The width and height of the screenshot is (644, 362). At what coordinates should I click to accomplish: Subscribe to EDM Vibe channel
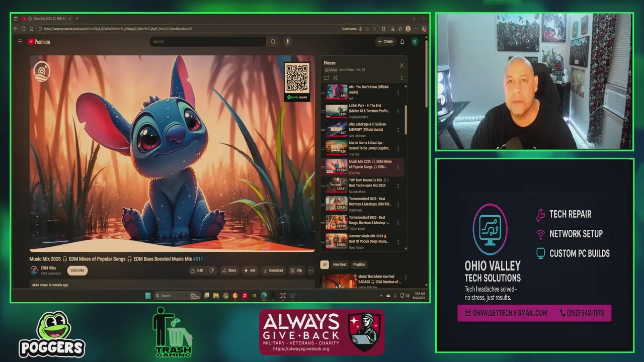tap(77, 270)
